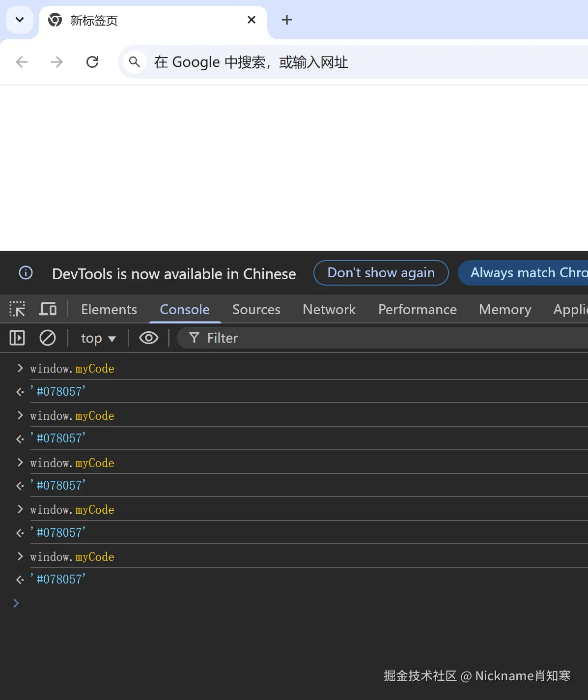
Task: Click the search magnifier icon in address bar
Action: (x=134, y=62)
